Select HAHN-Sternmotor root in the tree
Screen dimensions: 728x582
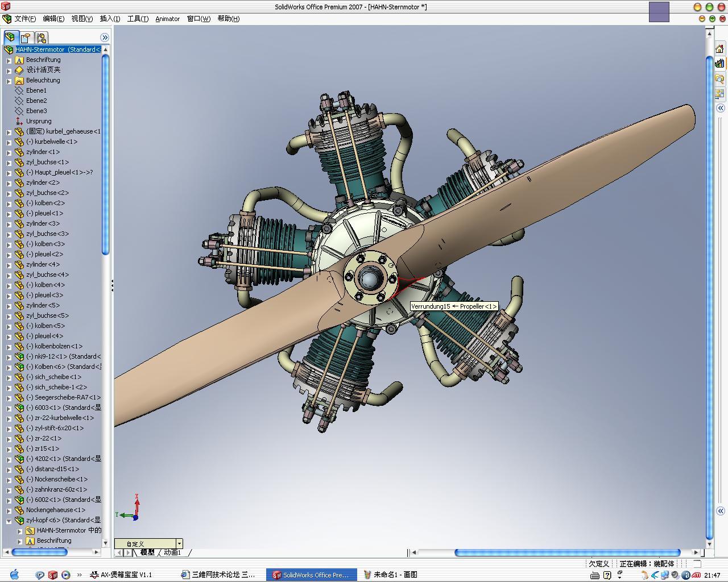(58, 49)
